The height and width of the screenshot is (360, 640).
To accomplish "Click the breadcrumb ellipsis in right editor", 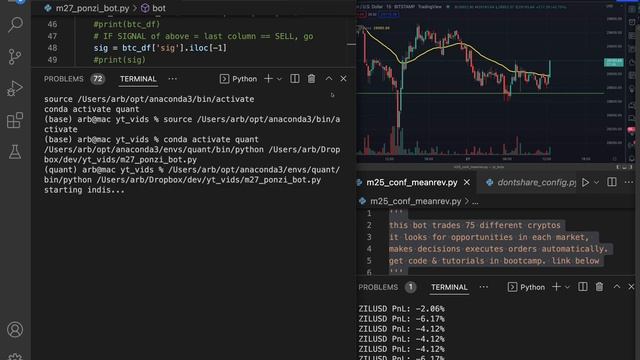I will [475, 202].
